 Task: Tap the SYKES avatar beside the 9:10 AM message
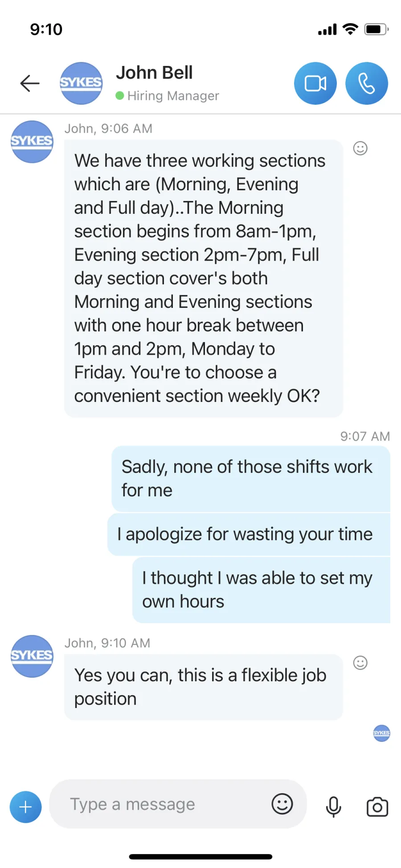(32, 656)
